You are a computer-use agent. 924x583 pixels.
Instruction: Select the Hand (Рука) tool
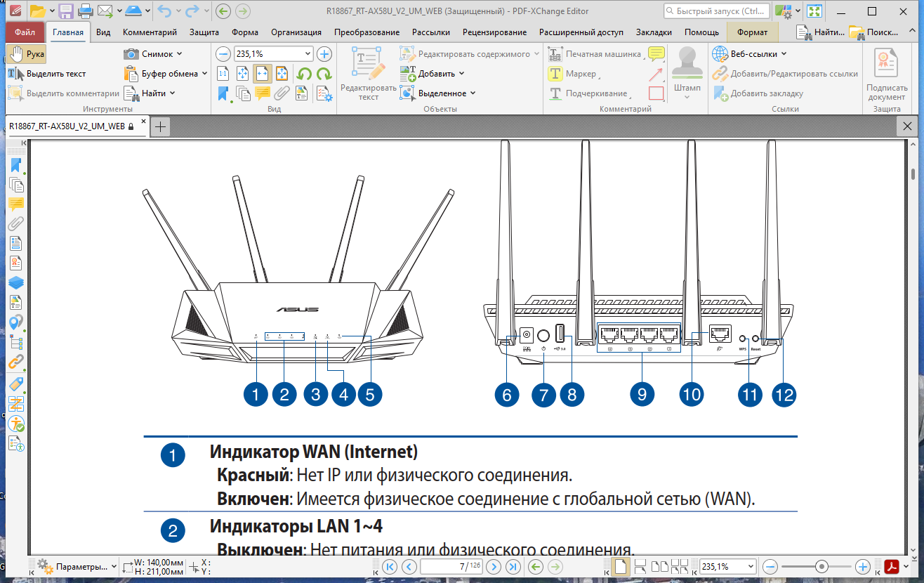[x=27, y=54]
